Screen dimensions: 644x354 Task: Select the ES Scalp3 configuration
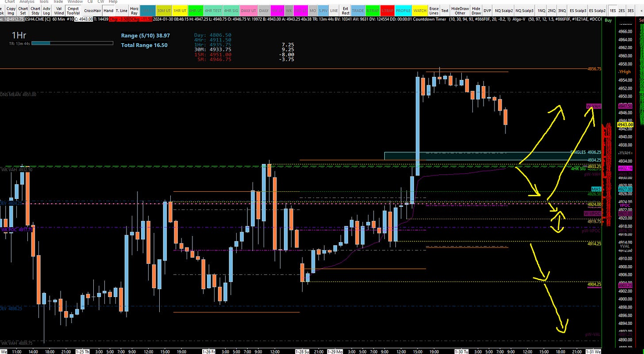point(578,11)
